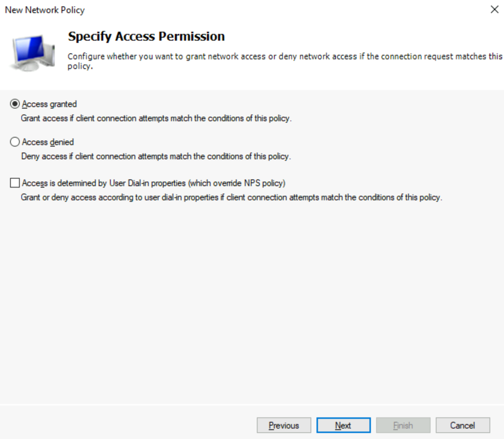Viewport: 504px width, 439px height.
Task: Enable the User Dial-in properties checkbox
Action: [x=15, y=183]
